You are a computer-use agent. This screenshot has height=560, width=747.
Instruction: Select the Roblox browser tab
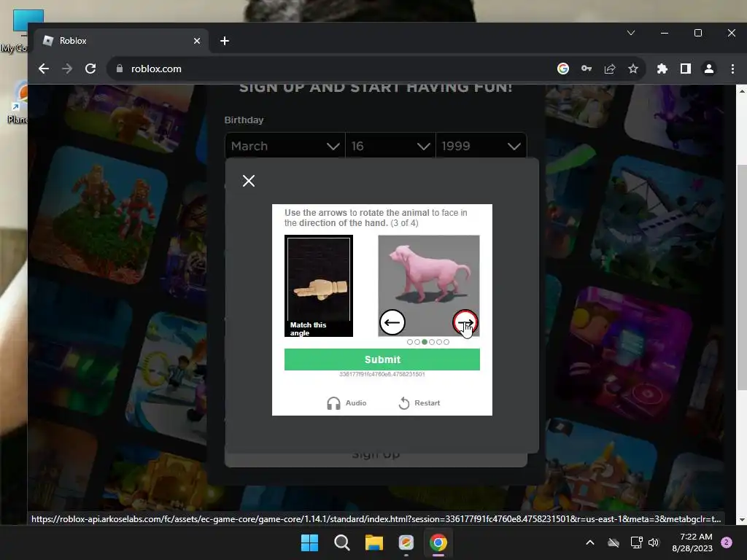[122, 41]
